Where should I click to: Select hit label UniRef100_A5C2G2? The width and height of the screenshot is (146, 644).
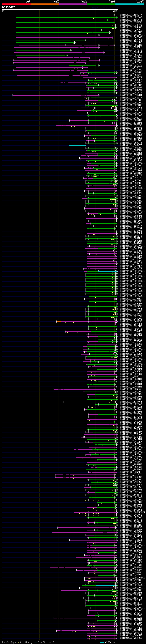(131, 55)
